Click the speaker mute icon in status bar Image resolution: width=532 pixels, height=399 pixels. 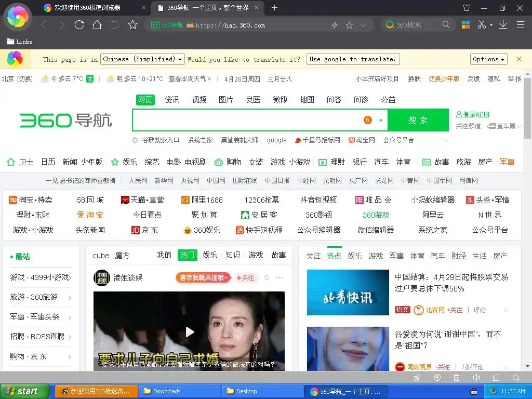pyautogui.click(x=476, y=378)
